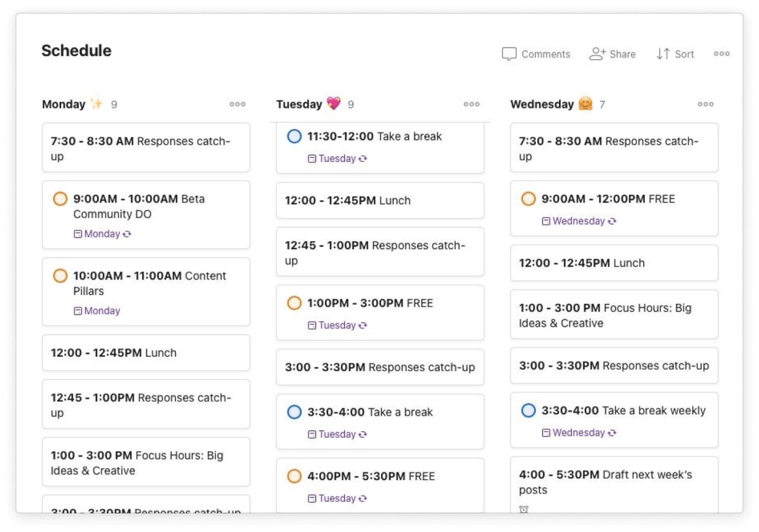This screenshot has height=532, width=759.
Task: Click the calendar icon on Content Pillars card
Action: coord(78,311)
